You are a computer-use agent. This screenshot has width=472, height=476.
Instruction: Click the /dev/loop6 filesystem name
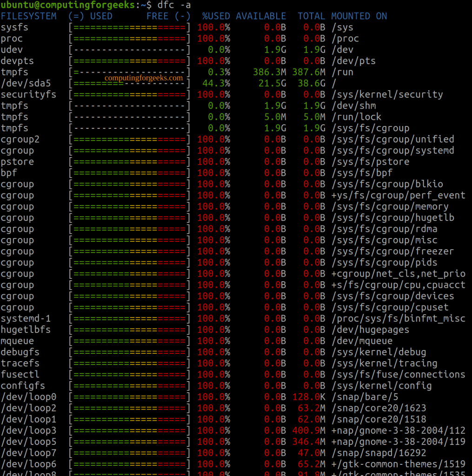point(28,464)
